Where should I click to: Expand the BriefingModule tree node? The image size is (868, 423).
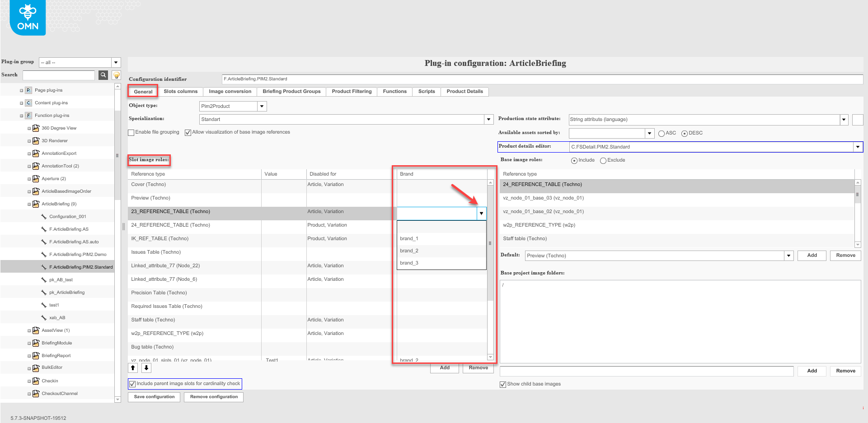(28, 343)
